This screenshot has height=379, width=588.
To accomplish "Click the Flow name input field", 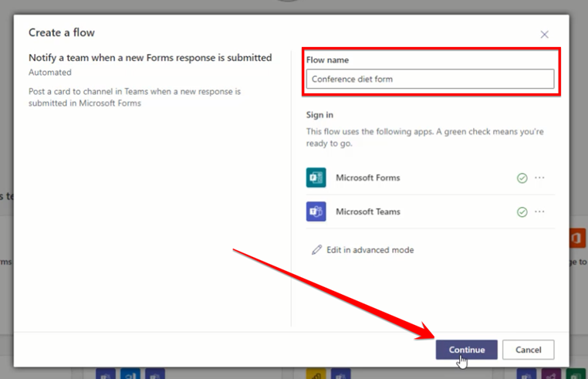I will [x=430, y=79].
